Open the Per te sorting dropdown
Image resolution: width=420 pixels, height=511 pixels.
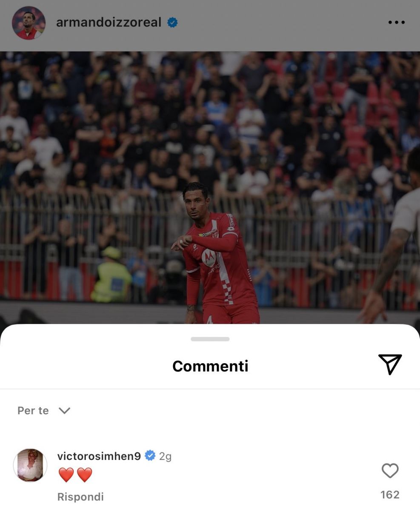pos(43,411)
